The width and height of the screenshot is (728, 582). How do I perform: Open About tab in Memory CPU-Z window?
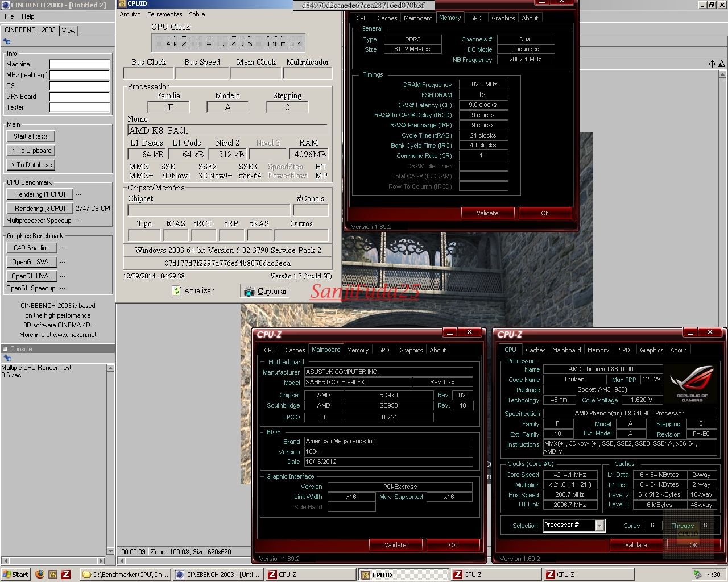(530, 18)
